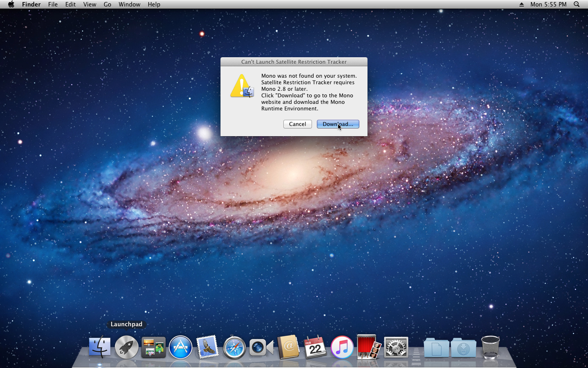
Task: Open Address Book in the Dock
Action: (288, 347)
